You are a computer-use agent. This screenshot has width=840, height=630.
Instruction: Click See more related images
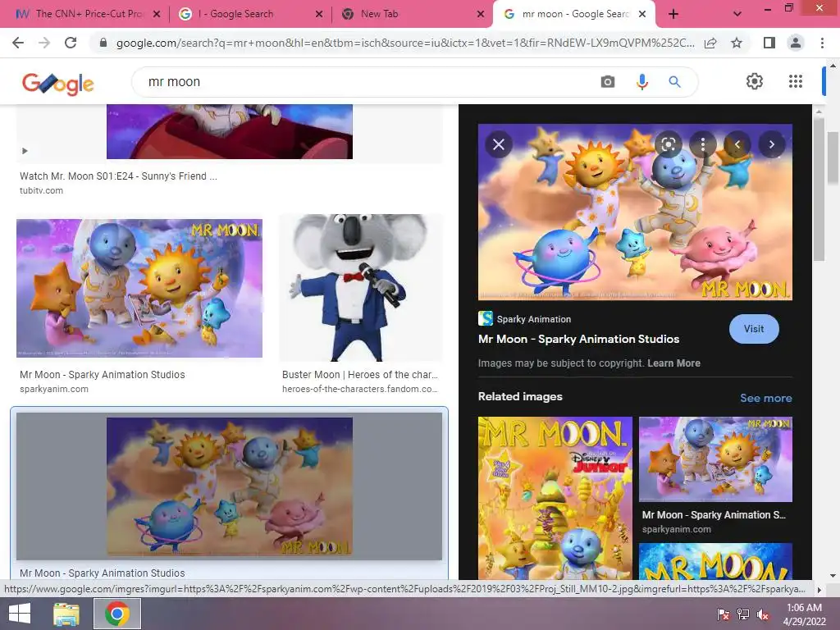click(765, 398)
